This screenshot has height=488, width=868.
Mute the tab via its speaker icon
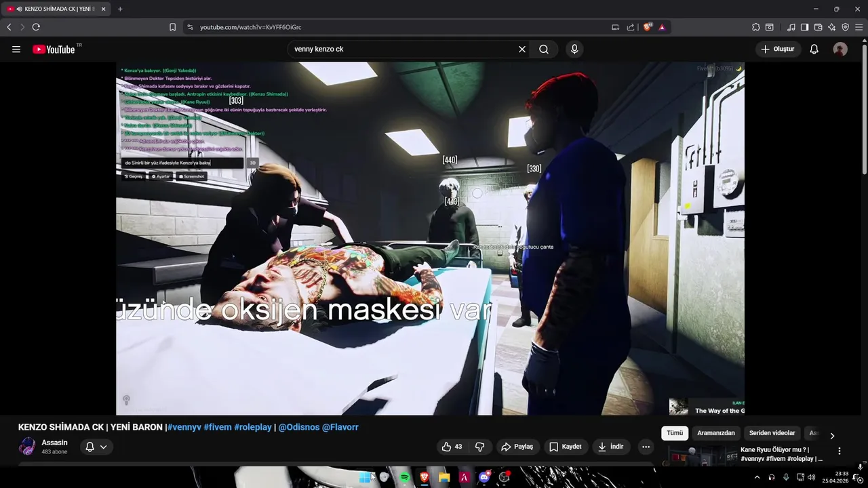[x=19, y=9]
